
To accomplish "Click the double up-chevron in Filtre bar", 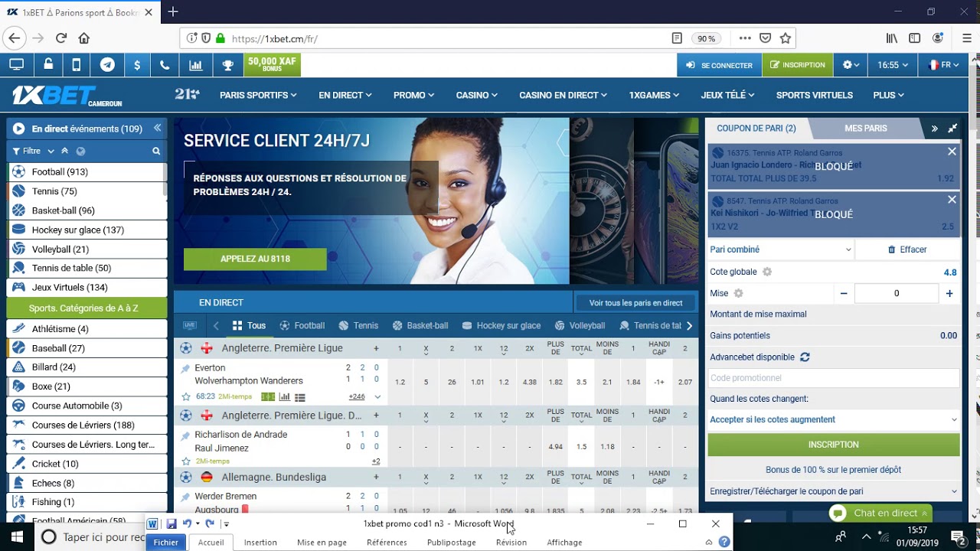I will click(65, 152).
